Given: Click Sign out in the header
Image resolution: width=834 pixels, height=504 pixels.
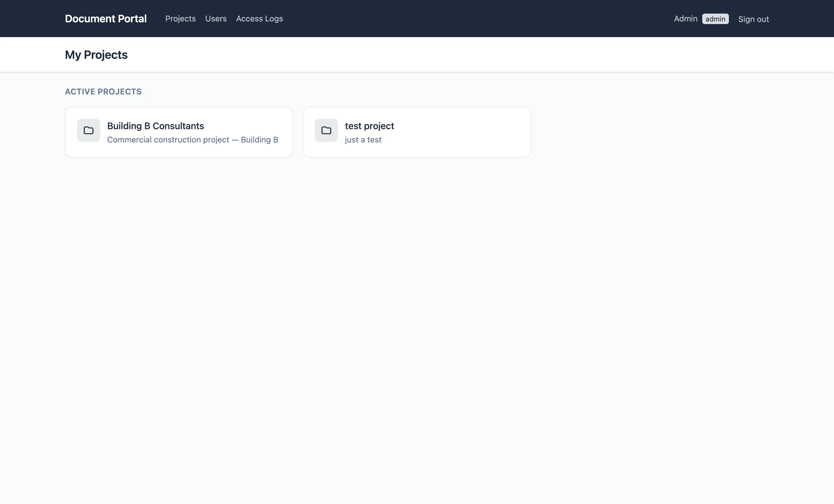Looking at the screenshot, I should (x=753, y=19).
